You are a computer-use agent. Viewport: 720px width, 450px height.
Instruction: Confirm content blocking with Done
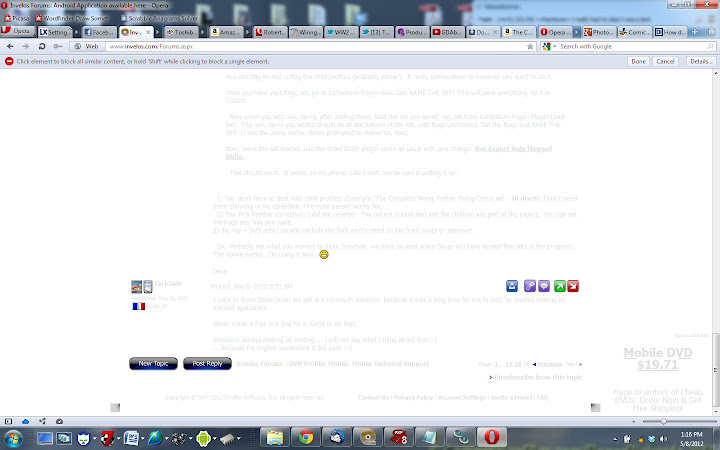[x=638, y=62]
